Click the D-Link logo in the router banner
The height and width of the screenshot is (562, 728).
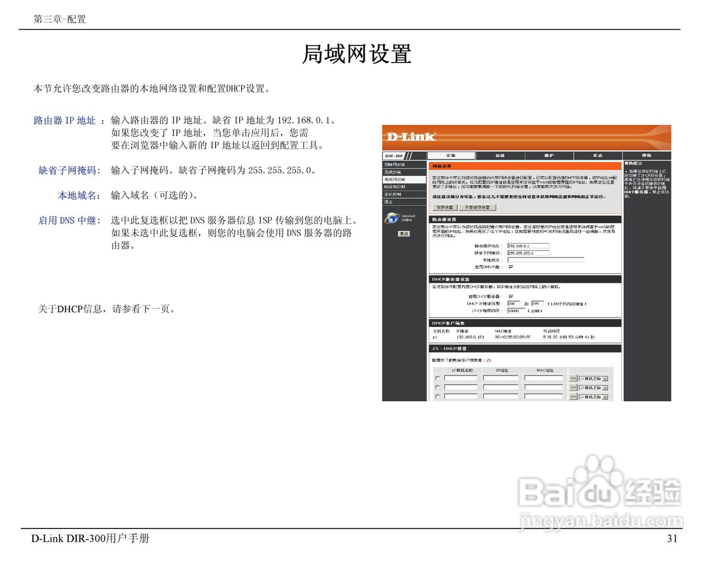pos(411,136)
